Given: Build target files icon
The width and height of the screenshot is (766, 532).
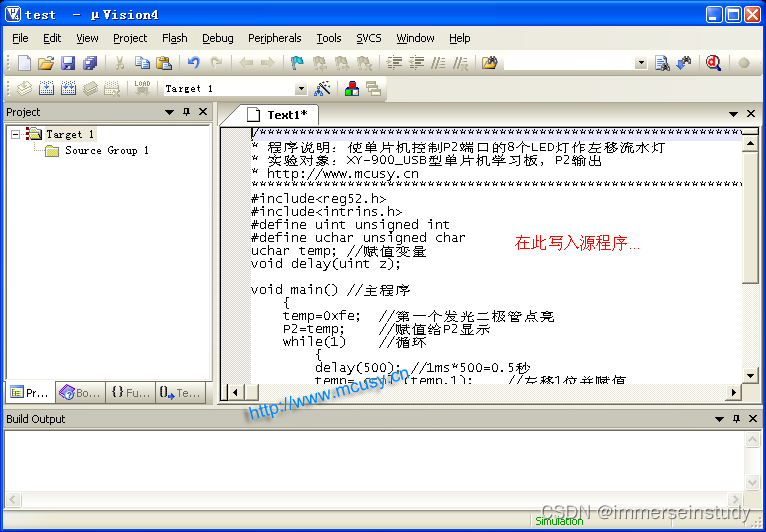Looking at the screenshot, I should (x=46, y=88).
